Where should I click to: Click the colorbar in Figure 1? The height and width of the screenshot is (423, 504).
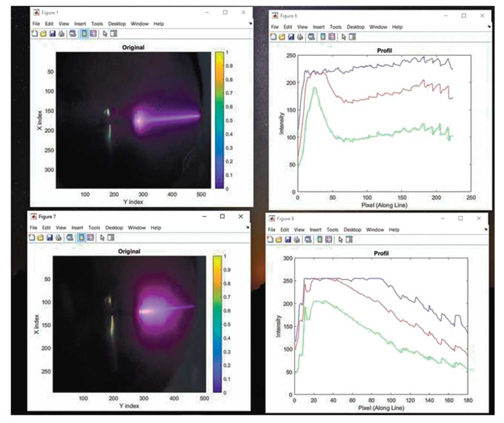[x=220, y=120]
